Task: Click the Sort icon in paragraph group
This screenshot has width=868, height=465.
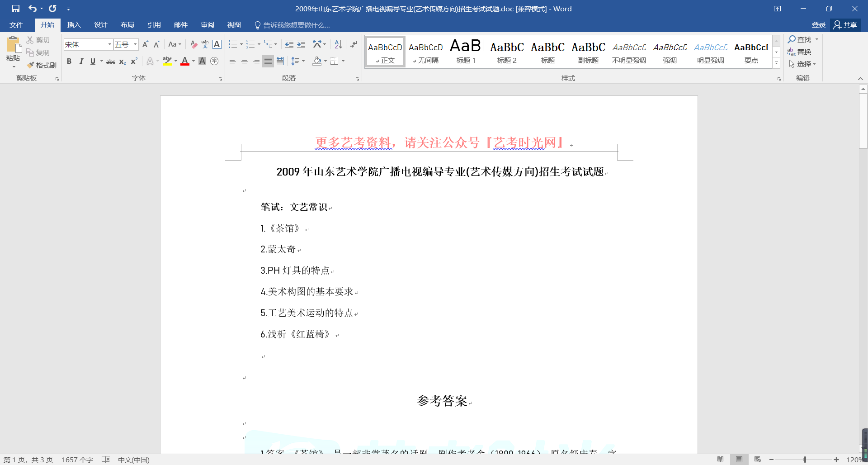Action: (x=338, y=44)
